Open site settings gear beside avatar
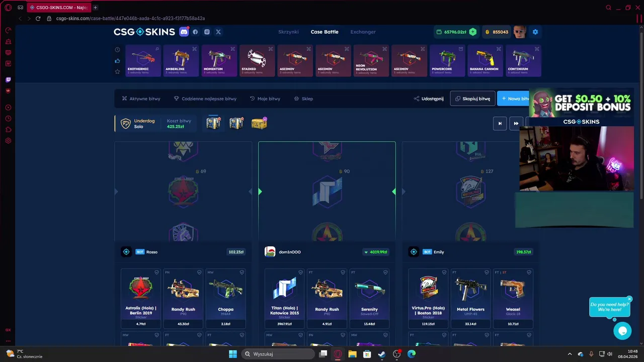This screenshot has height=362, width=644. click(x=535, y=32)
